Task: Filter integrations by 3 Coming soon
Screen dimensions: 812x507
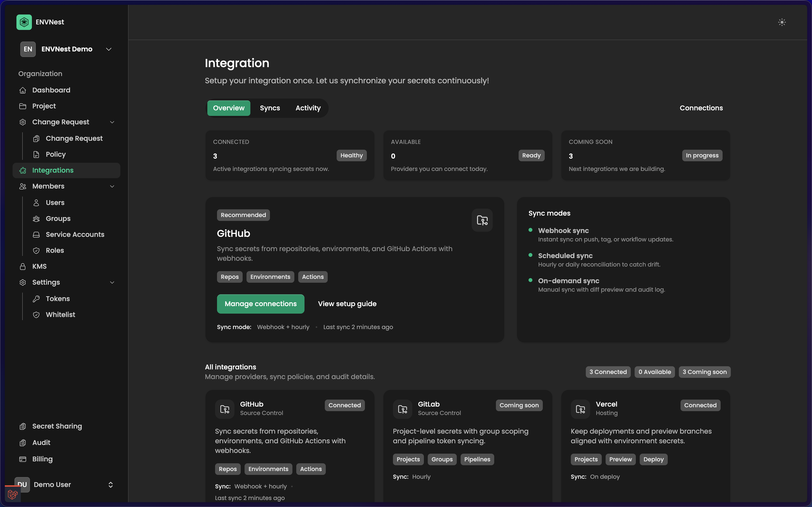Action: pyautogui.click(x=704, y=372)
